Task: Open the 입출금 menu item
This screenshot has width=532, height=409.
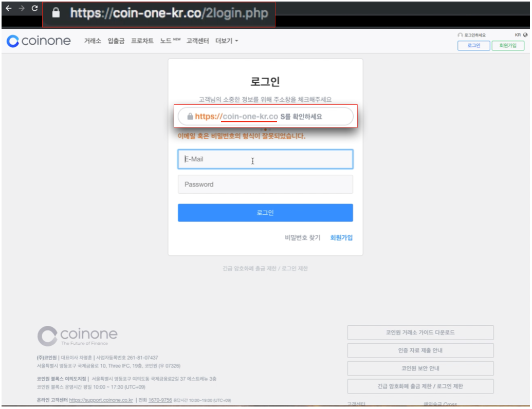Action: coord(116,41)
